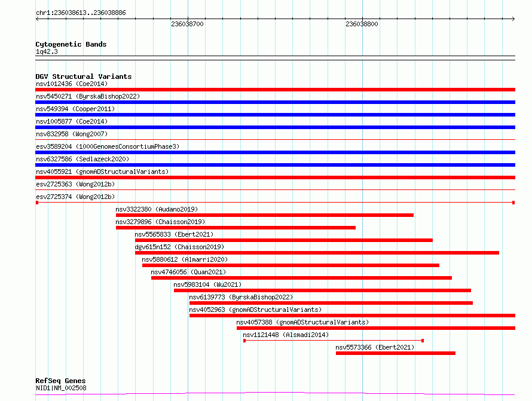Image resolution: width=532 pixels, height=401 pixels.
Task: Open variant label nsv3279896 (Chaisson2019)
Action: 160,222
